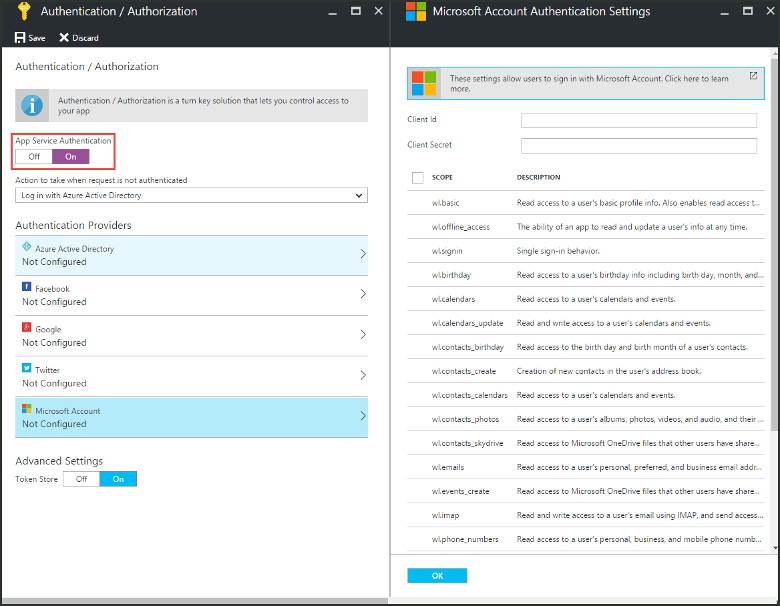Select the wl.contacts_calendars scope row
780x606 pixels.
(x=585, y=395)
